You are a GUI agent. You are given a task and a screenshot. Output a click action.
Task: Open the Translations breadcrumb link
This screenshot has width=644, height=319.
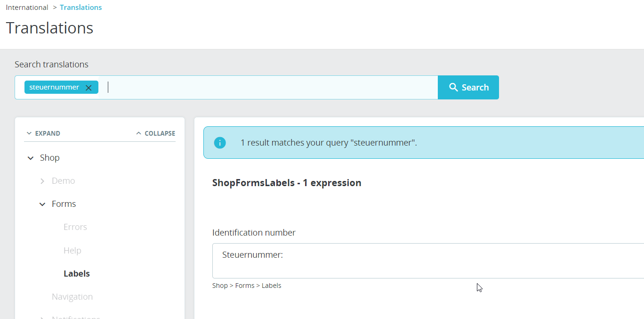(x=81, y=8)
